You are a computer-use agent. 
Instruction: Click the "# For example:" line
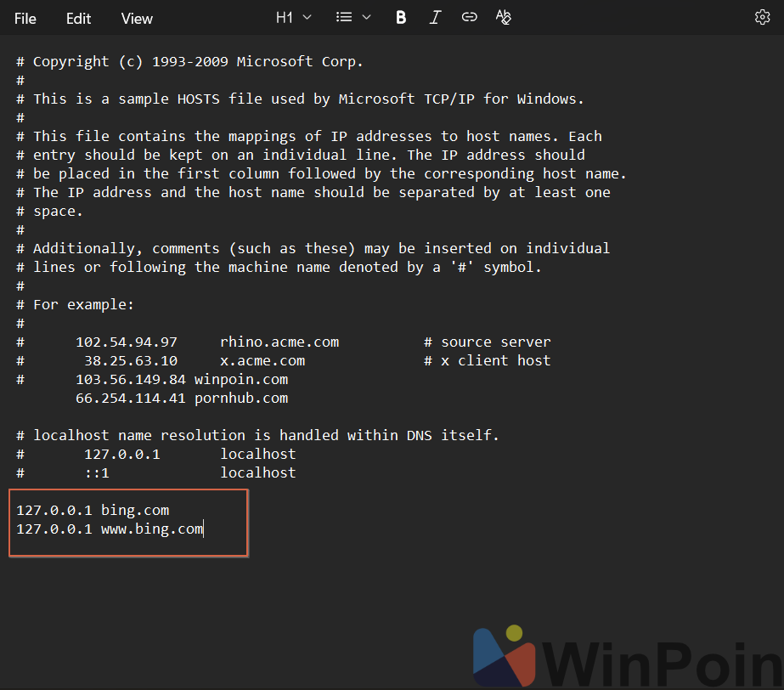[75, 305]
